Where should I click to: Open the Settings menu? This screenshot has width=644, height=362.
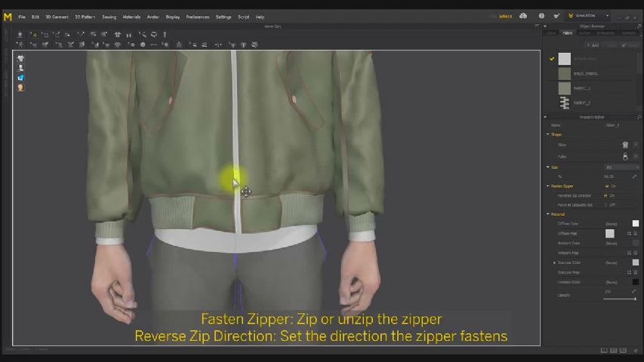tap(223, 17)
